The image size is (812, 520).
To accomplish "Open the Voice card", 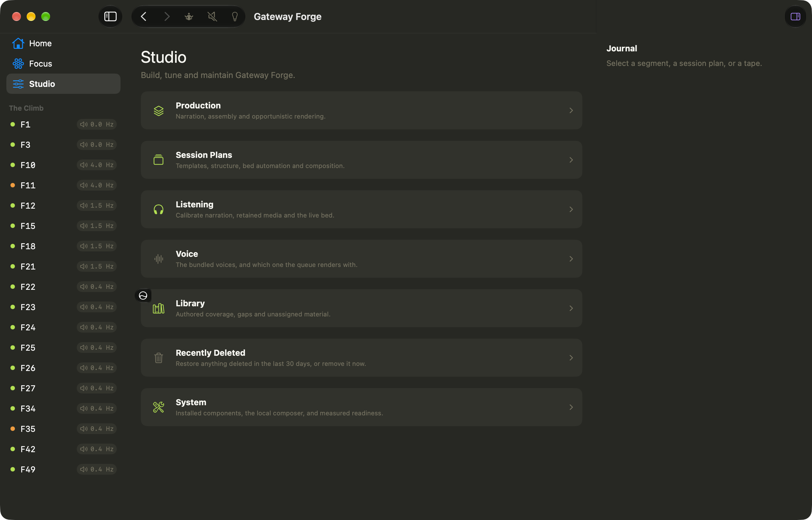I will [361, 259].
